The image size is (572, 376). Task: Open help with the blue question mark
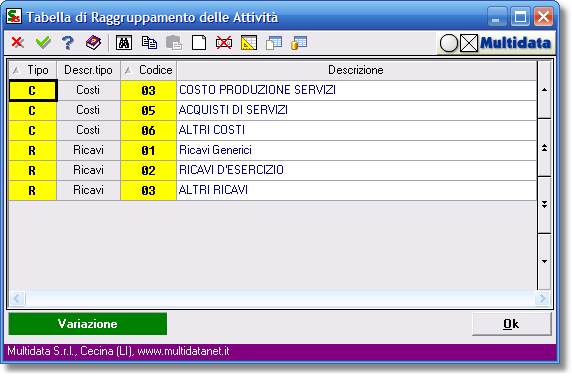(x=68, y=43)
